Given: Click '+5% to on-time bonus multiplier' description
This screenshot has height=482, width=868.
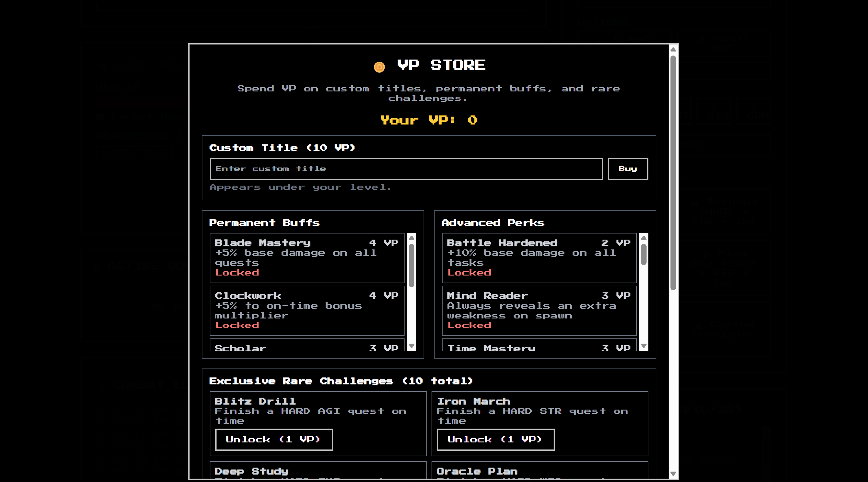Looking at the screenshot, I should (288, 310).
